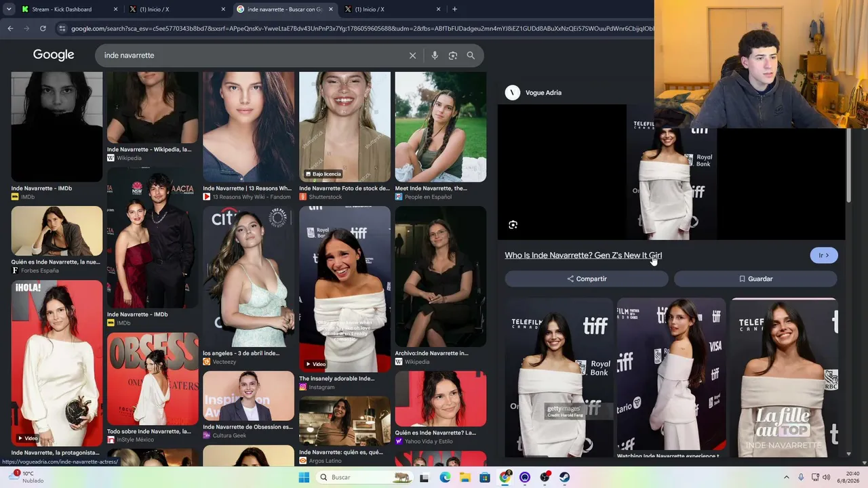Open the volume control in system tray
868x488 pixels.
coord(826,477)
